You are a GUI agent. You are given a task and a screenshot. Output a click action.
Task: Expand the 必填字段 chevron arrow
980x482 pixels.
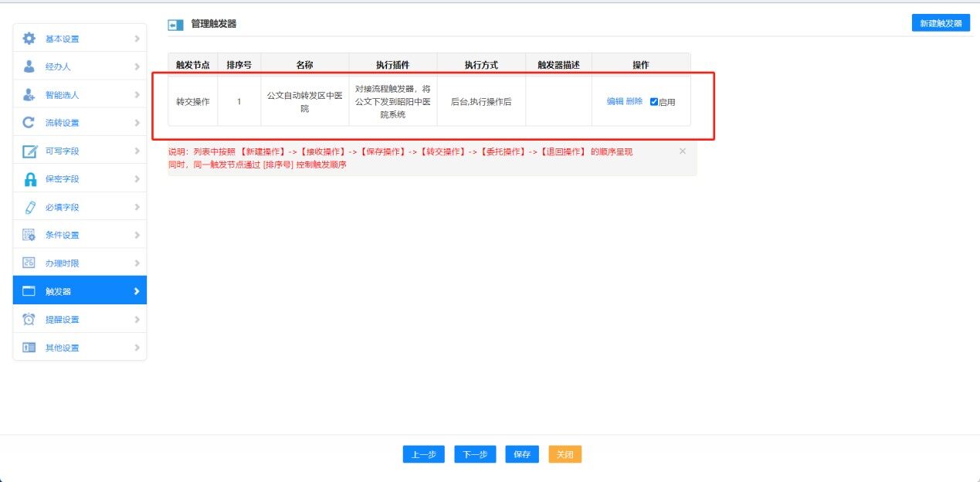(x=137, y=207)
